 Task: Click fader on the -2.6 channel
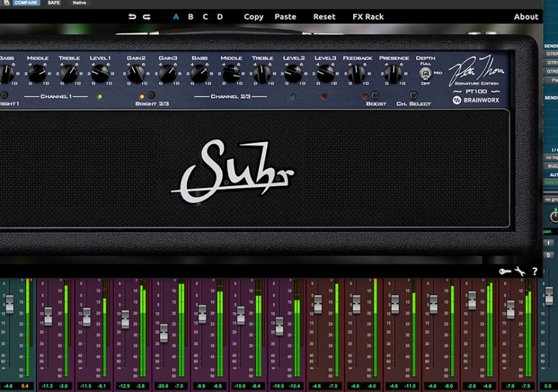472,300
